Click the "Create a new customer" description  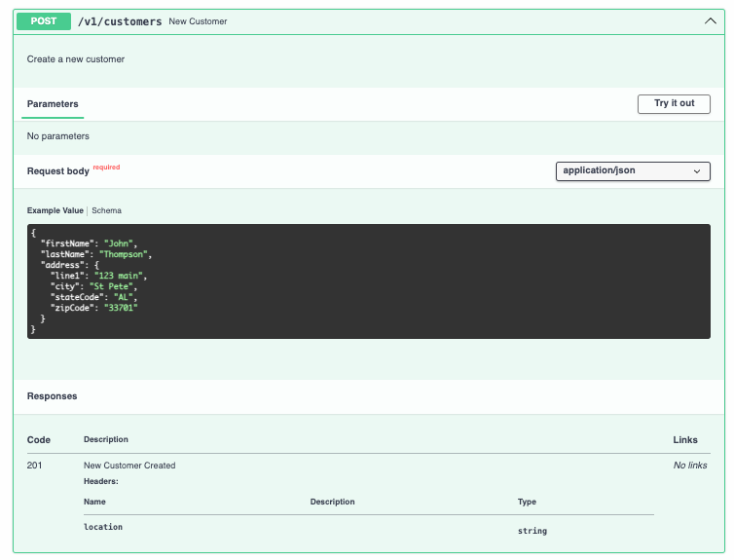click(76, 59)
